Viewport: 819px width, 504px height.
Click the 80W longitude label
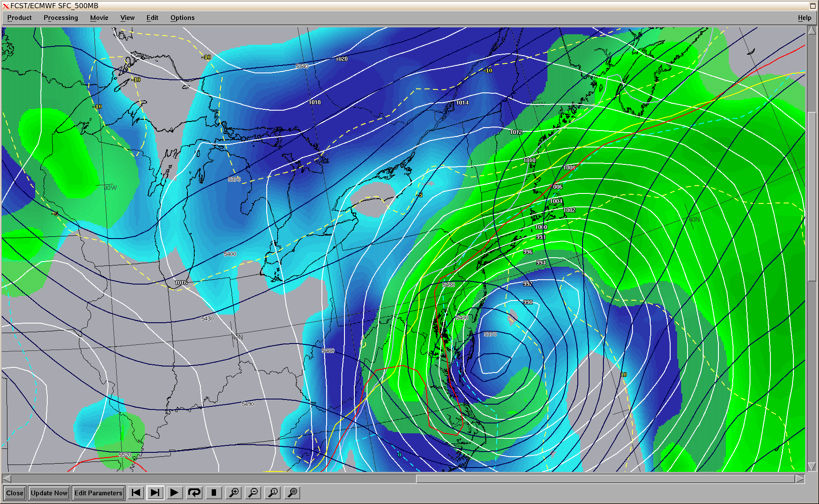pyautogui.click(x=110, y=188)
